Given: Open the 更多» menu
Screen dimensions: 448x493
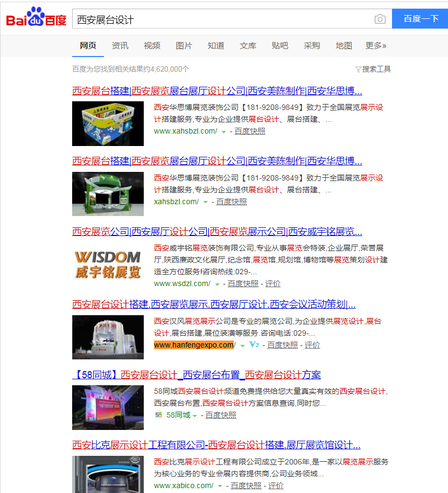Looking at the screenshot, I should point(376,46).
